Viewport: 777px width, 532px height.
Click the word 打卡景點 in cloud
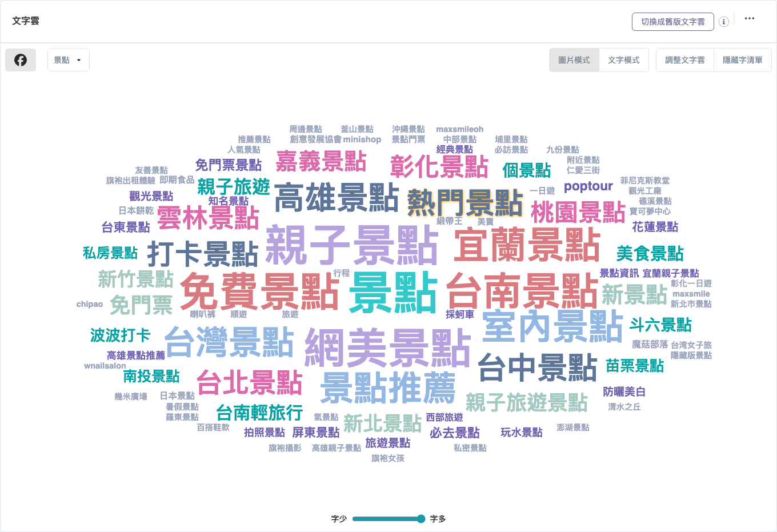click(203, 254)
